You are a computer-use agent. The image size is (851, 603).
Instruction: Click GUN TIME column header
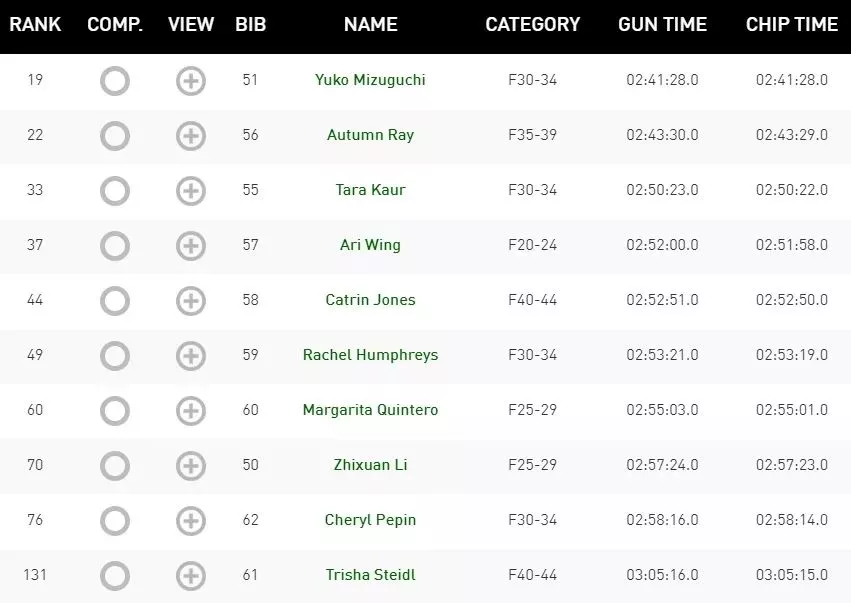point(662,24)
